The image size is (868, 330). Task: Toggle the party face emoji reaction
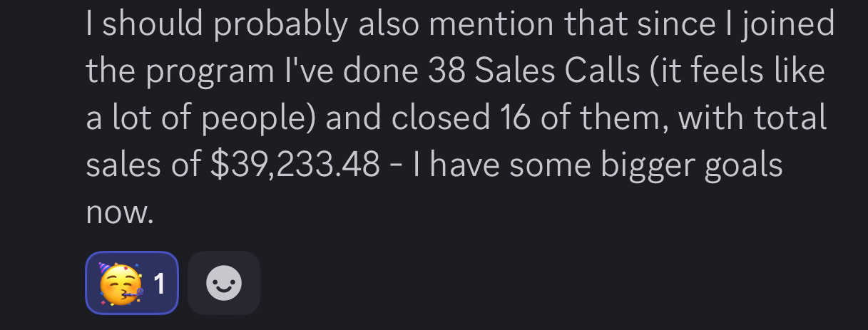pyautogui.click(x=132, y=283)
